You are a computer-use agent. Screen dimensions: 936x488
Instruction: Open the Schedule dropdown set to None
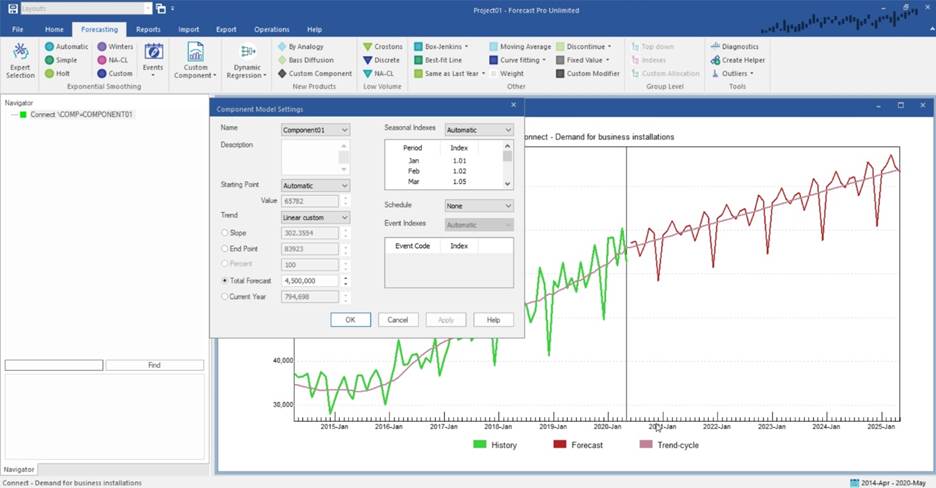(478, 205)
